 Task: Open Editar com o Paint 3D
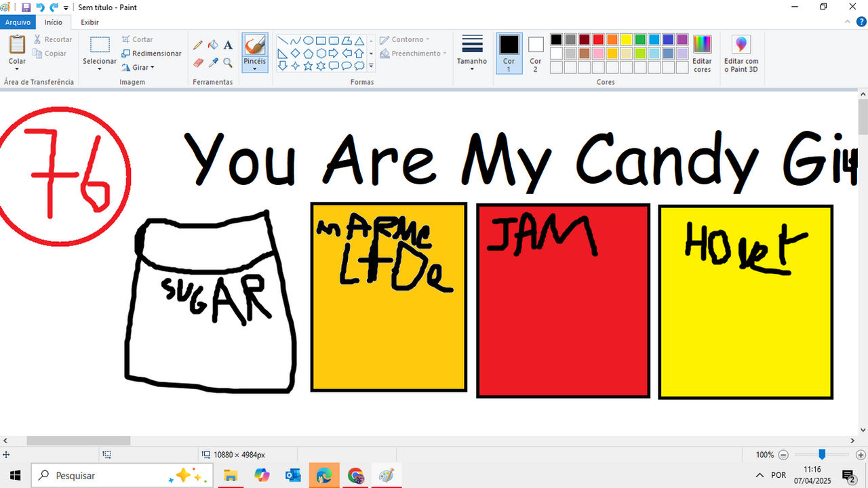[741, 54]
